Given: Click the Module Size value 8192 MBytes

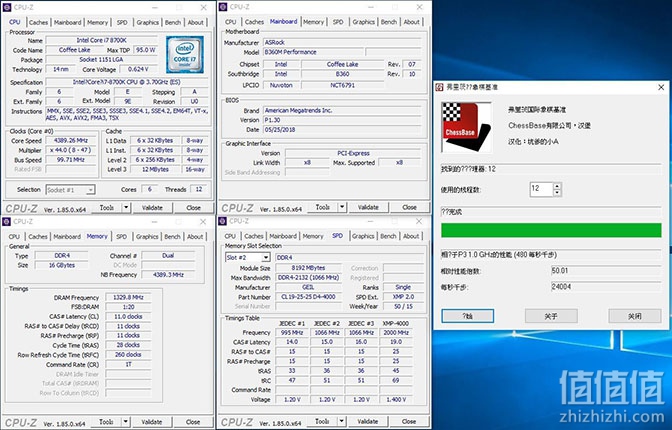Looking at the screenshot, I should click(x=309, y=268).
